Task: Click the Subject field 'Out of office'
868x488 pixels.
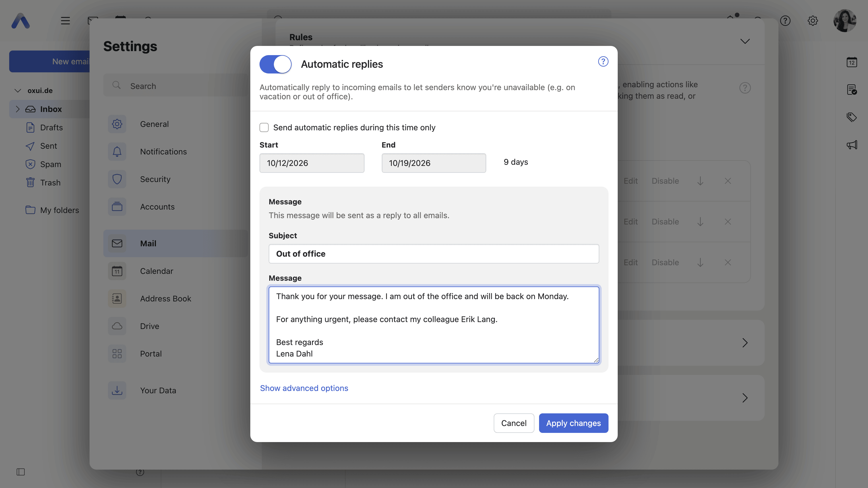Action: pos(434,254)
